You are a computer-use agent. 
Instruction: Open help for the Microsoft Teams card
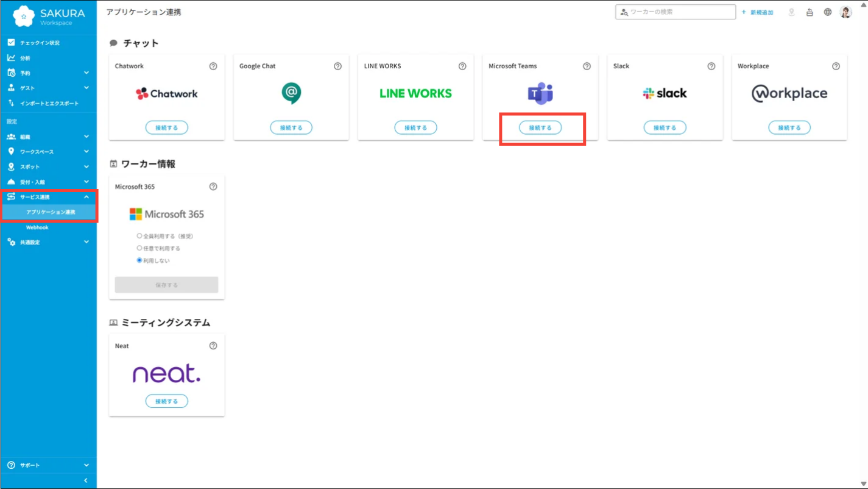(587, 66)
